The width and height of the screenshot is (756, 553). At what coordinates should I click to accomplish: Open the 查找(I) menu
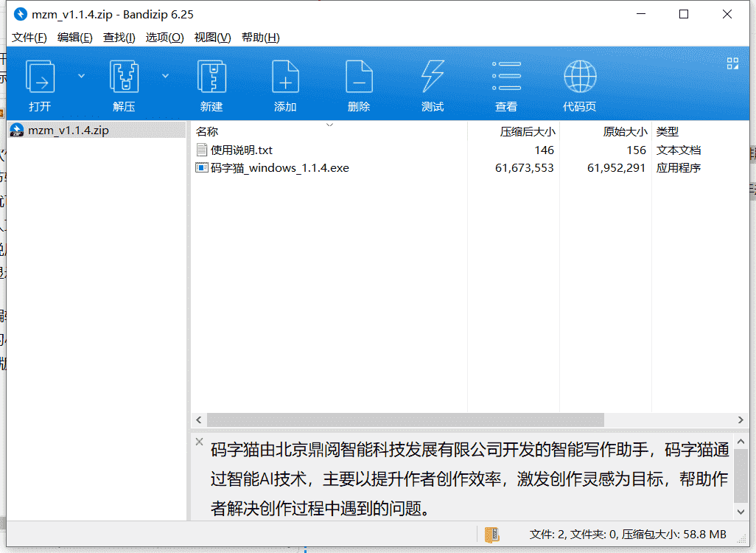(119, 37)
